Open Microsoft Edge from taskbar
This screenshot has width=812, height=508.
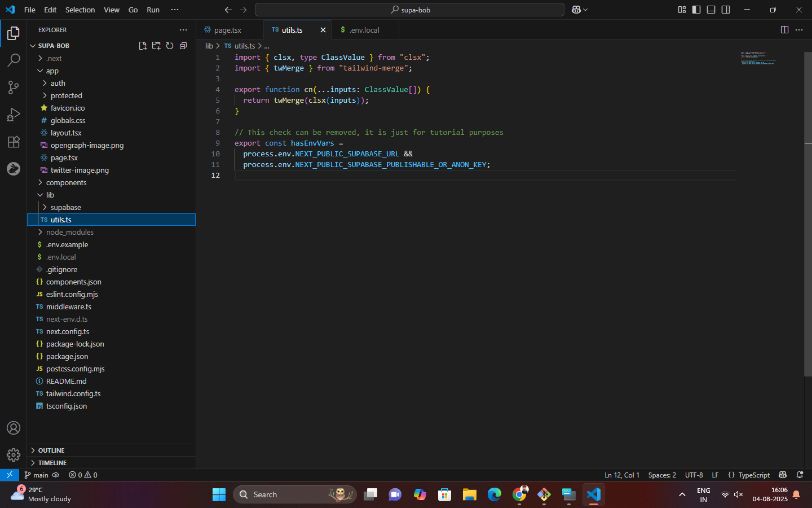click(495, 494)
